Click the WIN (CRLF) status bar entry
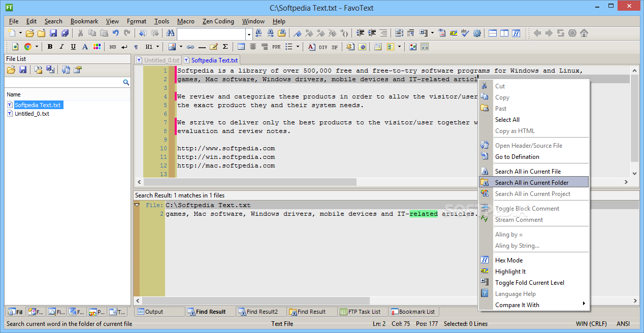 click(x=592, y=324)
